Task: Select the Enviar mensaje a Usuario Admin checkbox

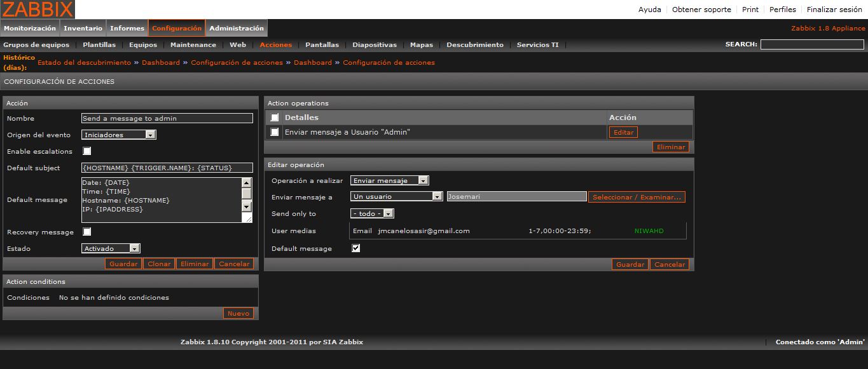Action: pyautogui.click(x=275, y=132)
